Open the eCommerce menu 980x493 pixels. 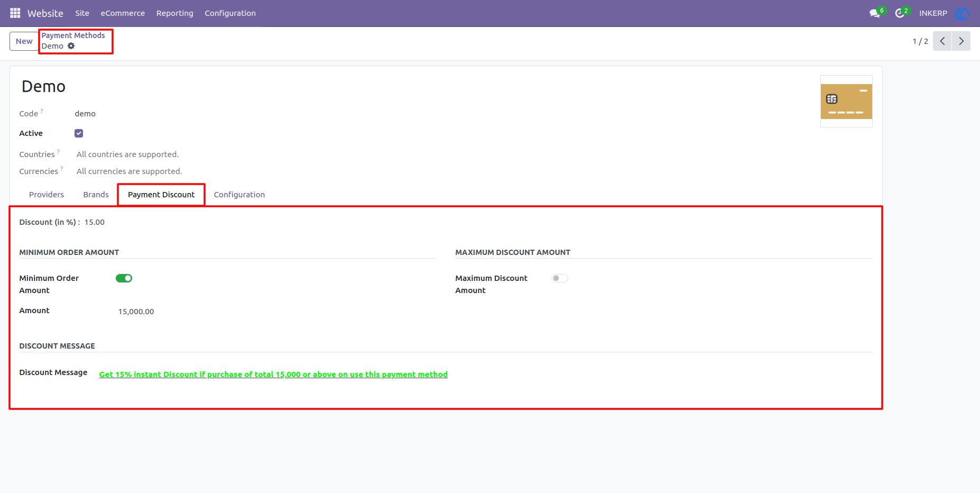pos(123,13)
